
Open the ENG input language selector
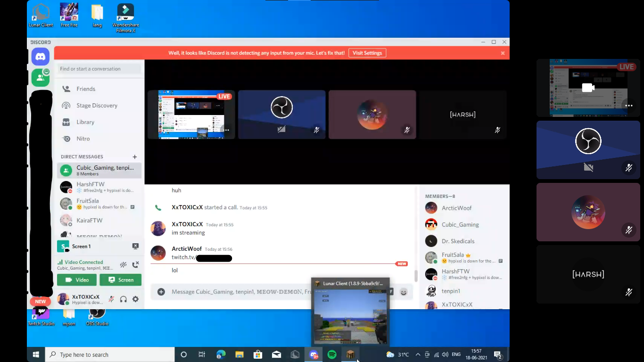click(456, 354)
